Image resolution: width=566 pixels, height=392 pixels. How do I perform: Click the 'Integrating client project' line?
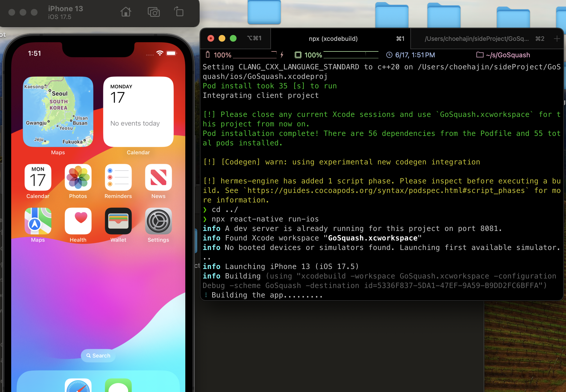pos(261,95)
